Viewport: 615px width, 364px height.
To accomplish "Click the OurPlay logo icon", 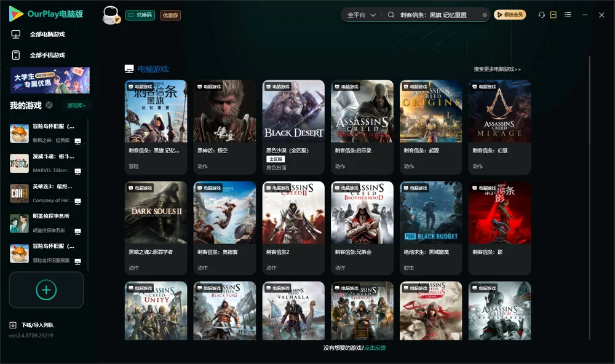I will click(16, 14).
